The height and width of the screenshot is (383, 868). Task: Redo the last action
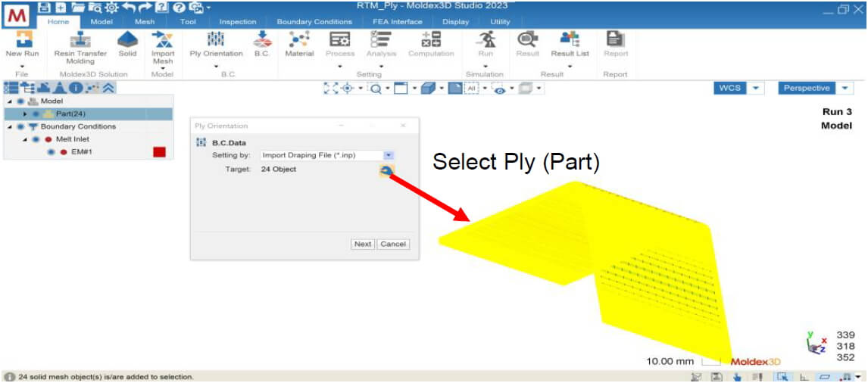click(145, 8)
